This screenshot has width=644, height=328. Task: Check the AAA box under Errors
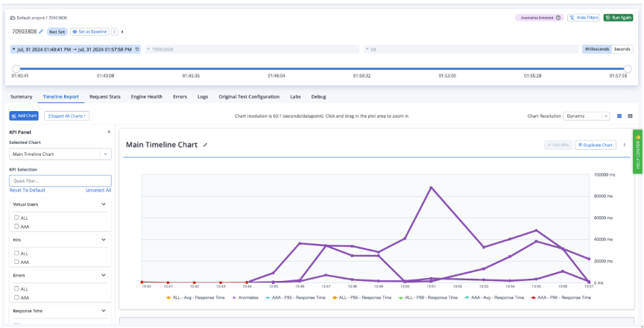tap(17, 297)
